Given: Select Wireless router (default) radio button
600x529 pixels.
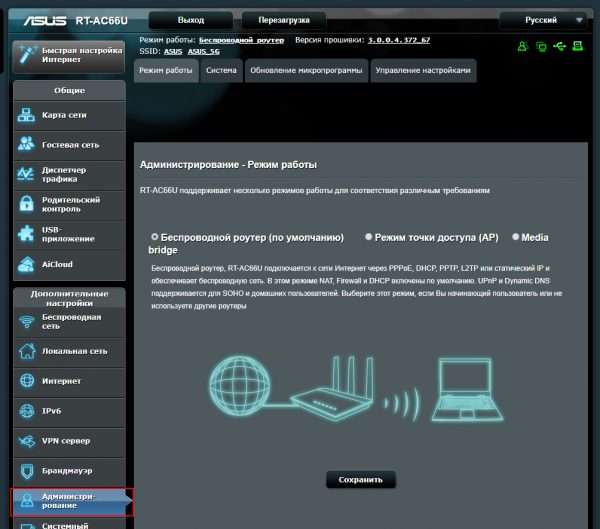Looking at the screenshot, I should pos(155,237).
